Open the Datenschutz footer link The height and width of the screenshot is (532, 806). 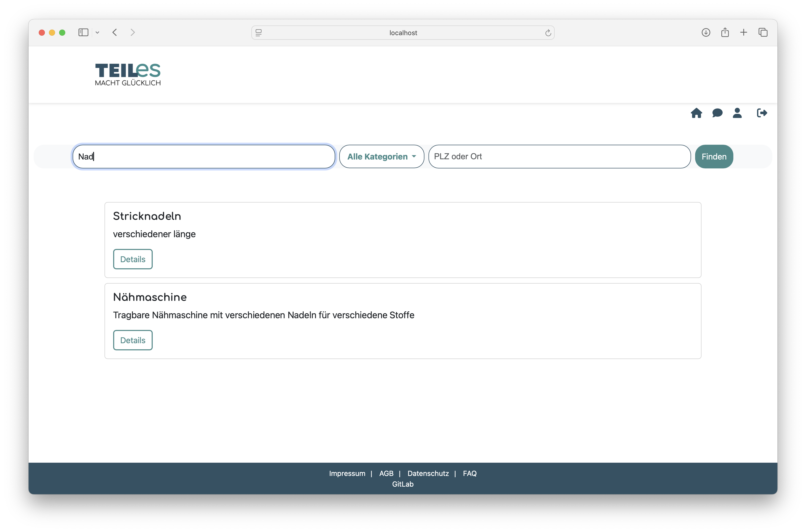coord(428,473)
